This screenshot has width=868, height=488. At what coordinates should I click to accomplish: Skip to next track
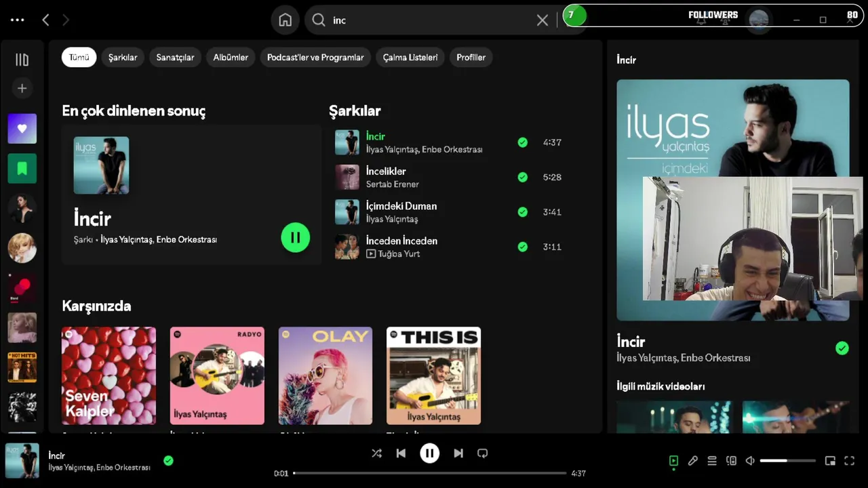coord(458,453)
